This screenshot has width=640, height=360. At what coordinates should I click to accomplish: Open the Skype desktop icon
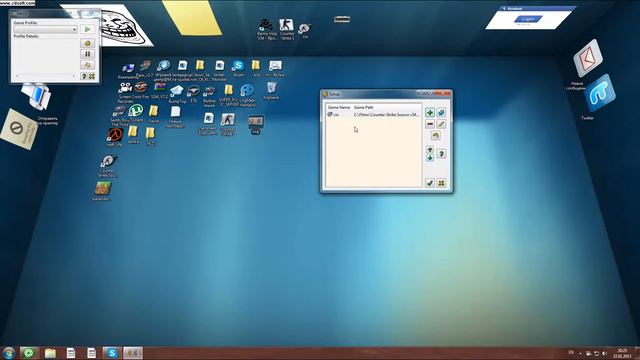[238, 68]
